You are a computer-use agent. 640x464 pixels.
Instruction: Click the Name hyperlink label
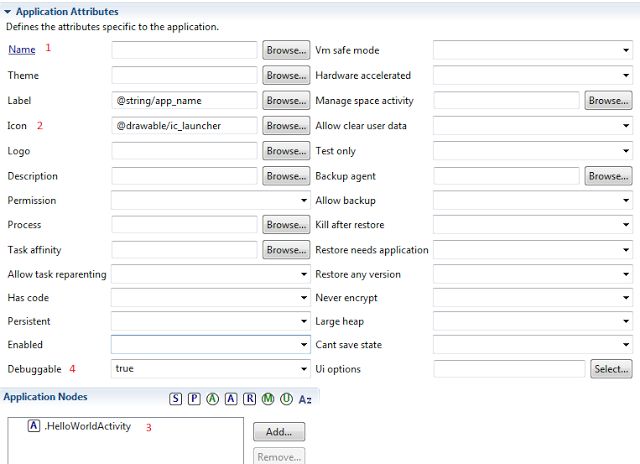[22, 49]
